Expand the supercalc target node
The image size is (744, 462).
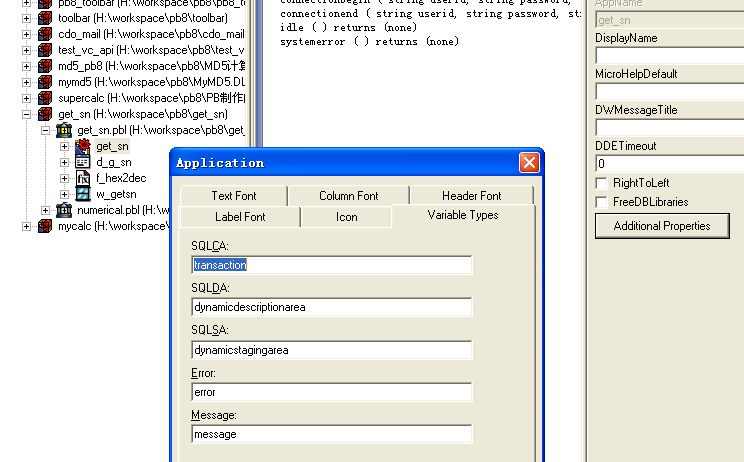(27, 99)
